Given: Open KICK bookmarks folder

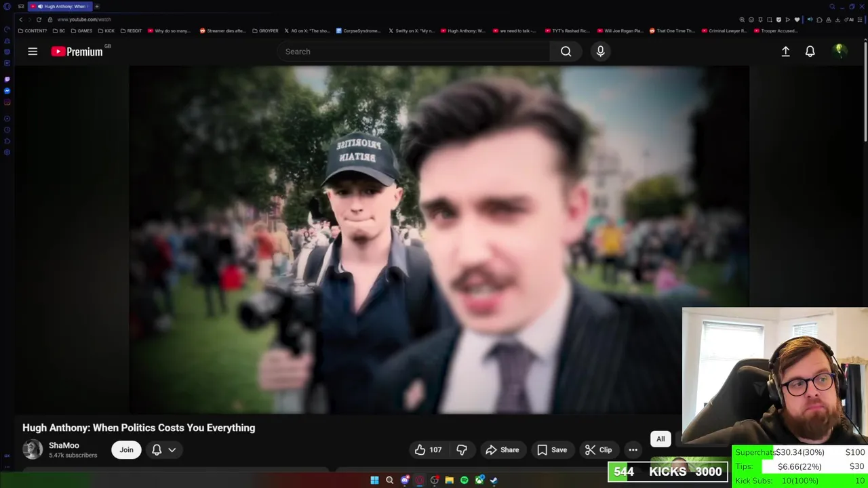Looking at the screenshot, I should click(x=106, y=30).
